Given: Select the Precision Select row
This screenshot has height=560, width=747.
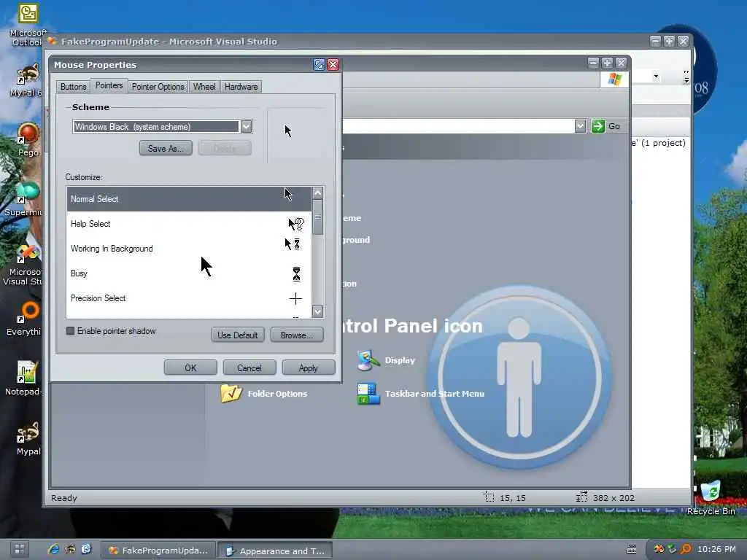Looking at the screenshot, I should point(189,298).
